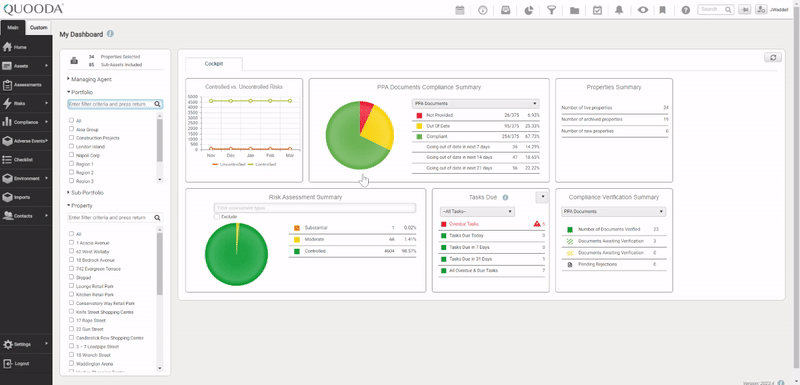Click the calendar checkmark tasks icon
The height and width of the screenshot is (385, 800).
pyautogui.click(x=597, y=10)
